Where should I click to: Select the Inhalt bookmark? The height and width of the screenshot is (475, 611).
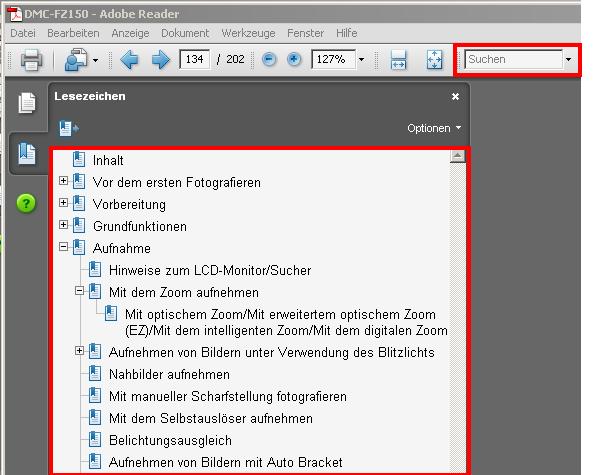coord(108,160)
